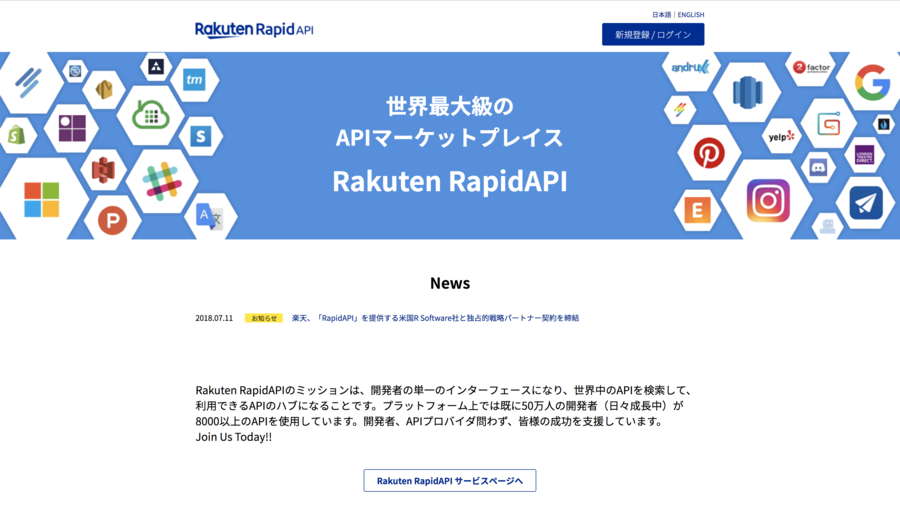Open the news about R Software partnership
This screenshot has height=511, width=900.
tap(435, 318)
